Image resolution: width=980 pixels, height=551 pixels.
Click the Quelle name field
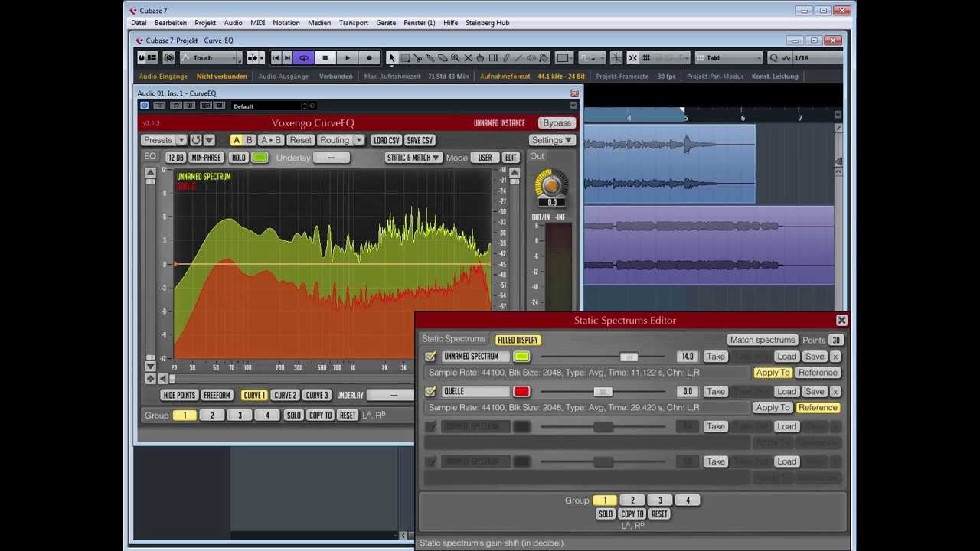coord(475,392)
